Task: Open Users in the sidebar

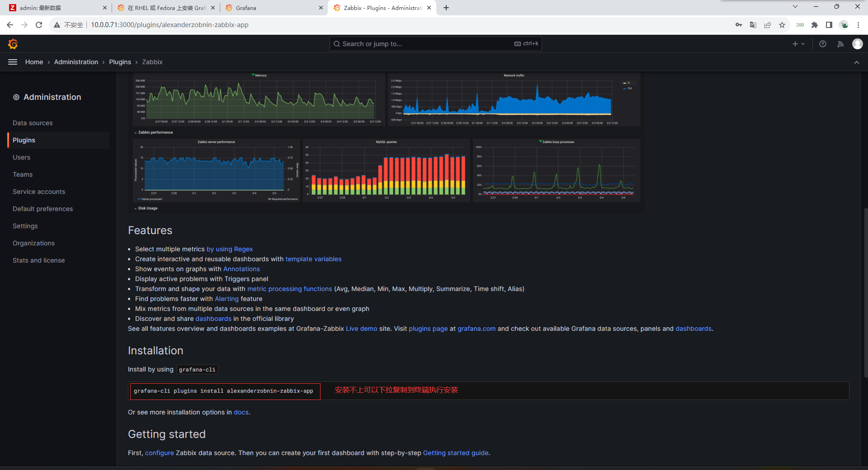Action: [x=21, y=157]
